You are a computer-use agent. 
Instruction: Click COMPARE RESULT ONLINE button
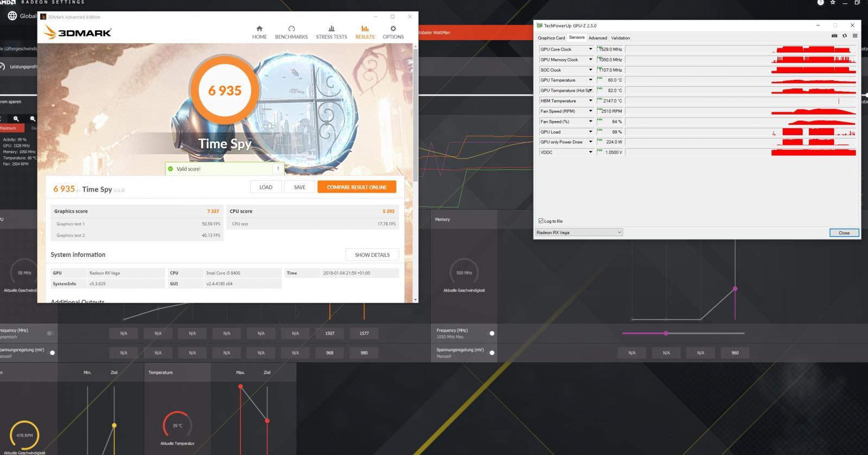(x=356, y=187)
